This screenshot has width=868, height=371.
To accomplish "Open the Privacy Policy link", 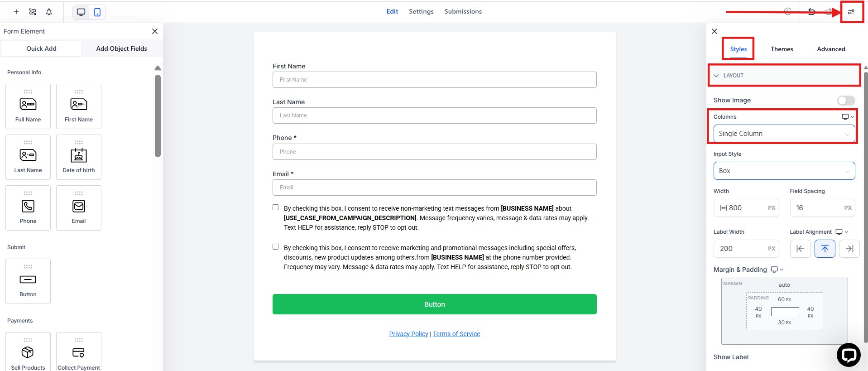I will point(408,334).
